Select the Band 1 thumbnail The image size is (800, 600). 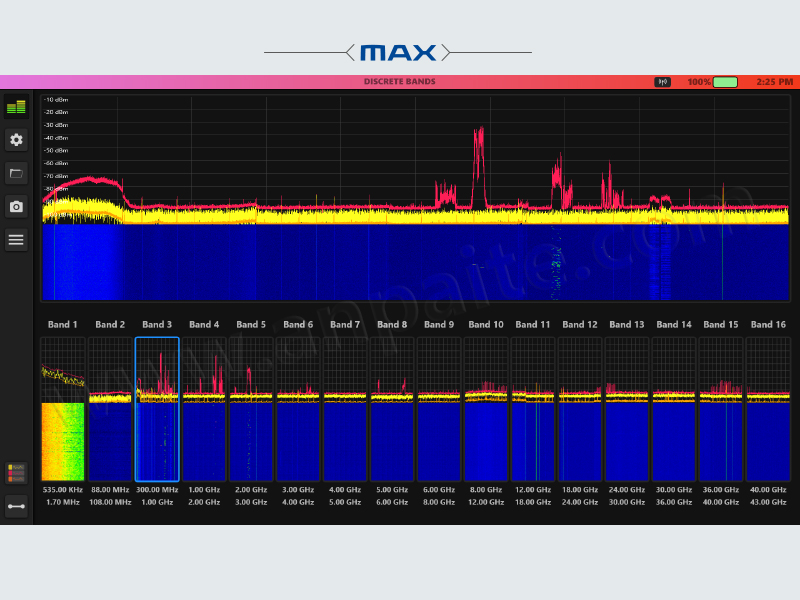62,409
